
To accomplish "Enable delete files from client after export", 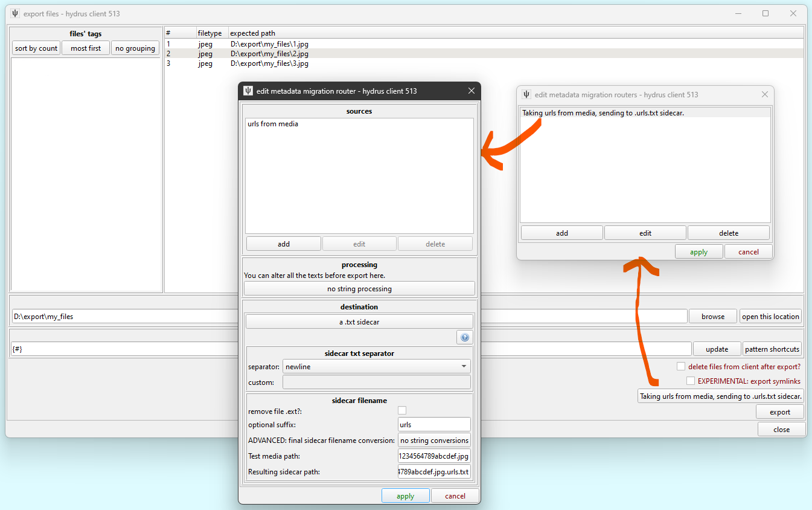I will [681, 366].
